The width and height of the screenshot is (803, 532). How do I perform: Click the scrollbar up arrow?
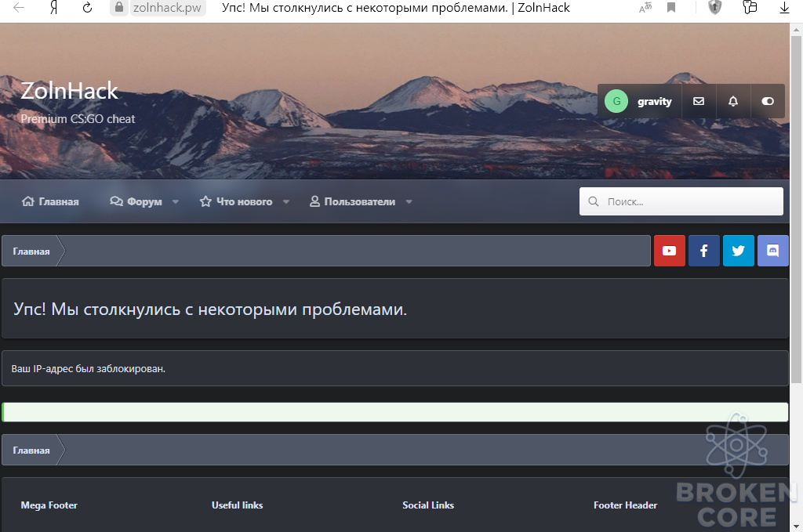tap(796, 29)
